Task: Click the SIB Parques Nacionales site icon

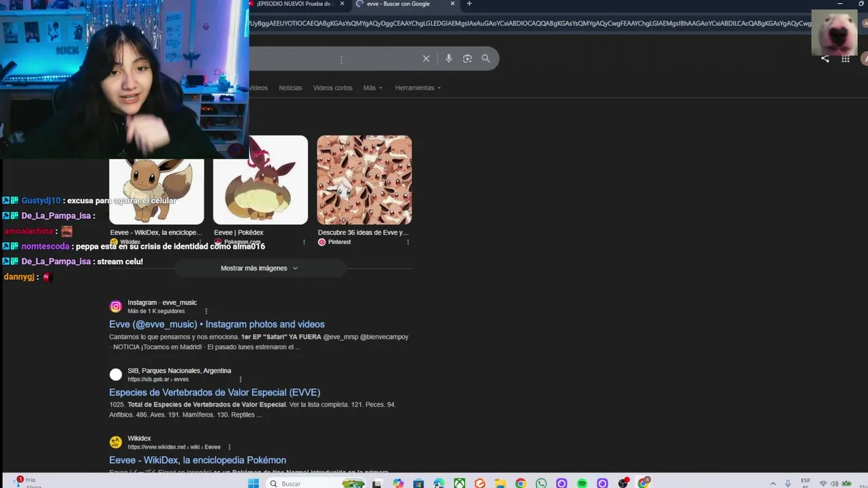Action: (116, 374)
